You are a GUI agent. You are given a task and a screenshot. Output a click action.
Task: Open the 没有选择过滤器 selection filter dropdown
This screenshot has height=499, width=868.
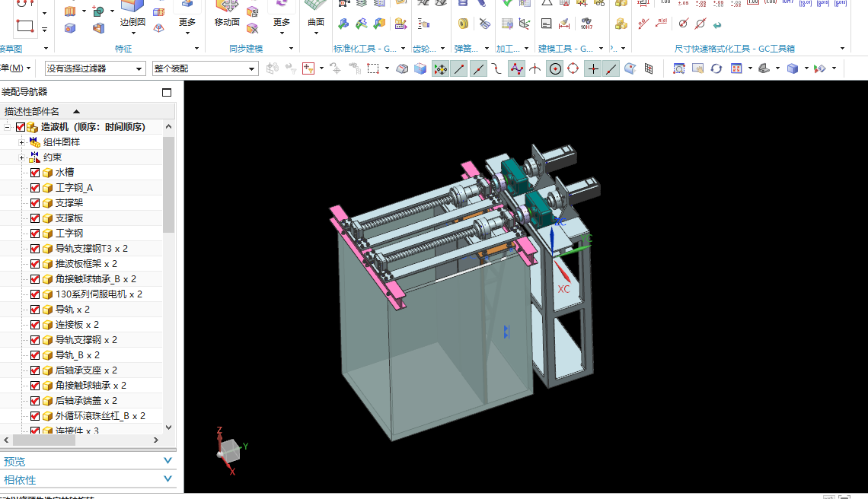(94, 68)
